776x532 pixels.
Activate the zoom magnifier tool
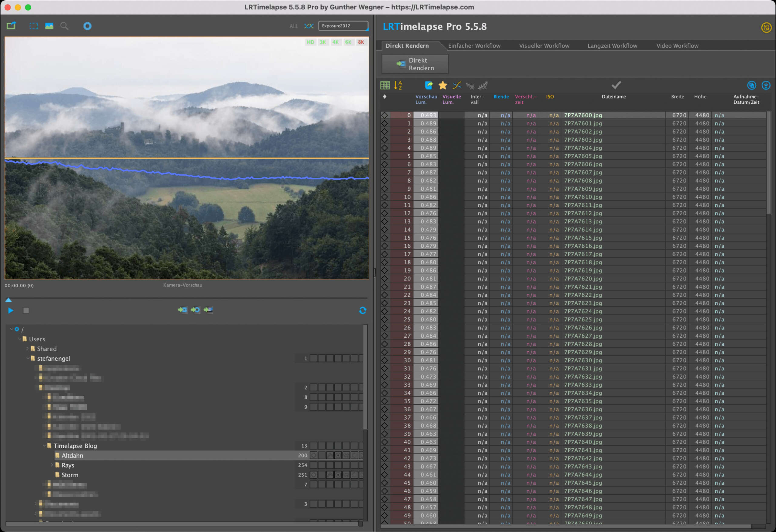click(x=65, y=26)
